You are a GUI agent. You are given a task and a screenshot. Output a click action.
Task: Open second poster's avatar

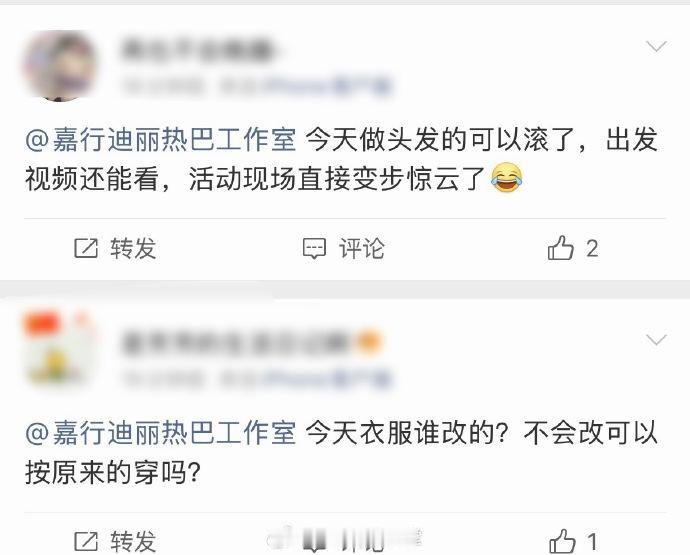pos(60,348)
